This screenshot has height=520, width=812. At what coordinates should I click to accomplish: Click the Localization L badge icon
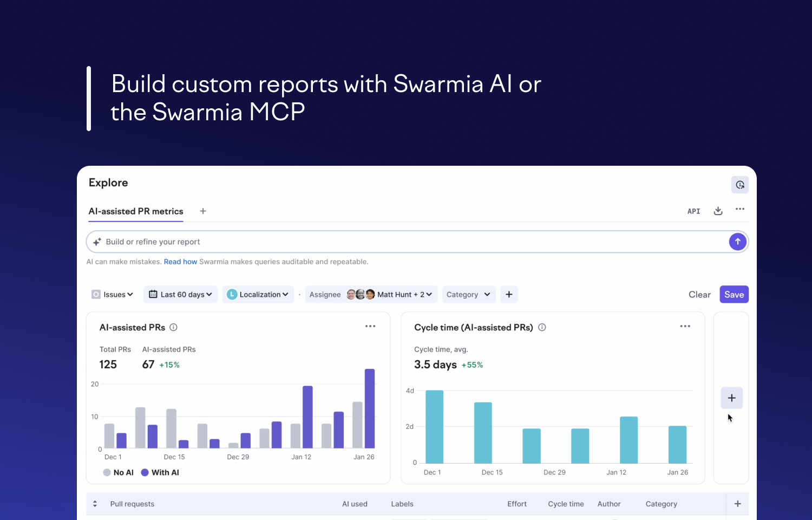tap(232, 294)
